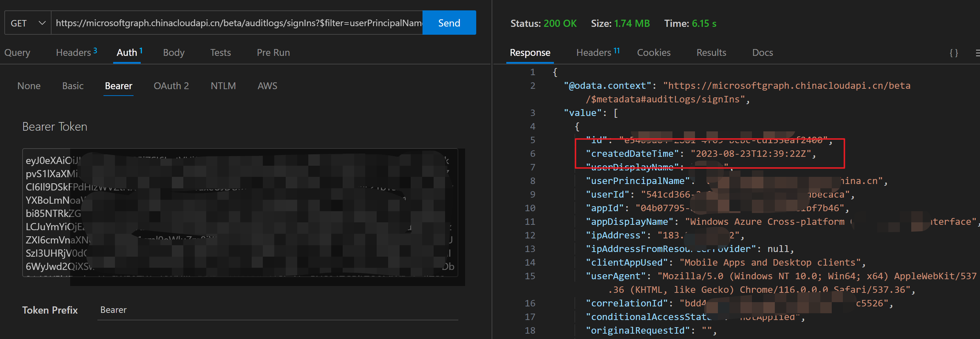Enable OAuth 2 authentication mode
The width and height of the screenshot is (980, 339).
pyautogui.click(x=171, y=86)
